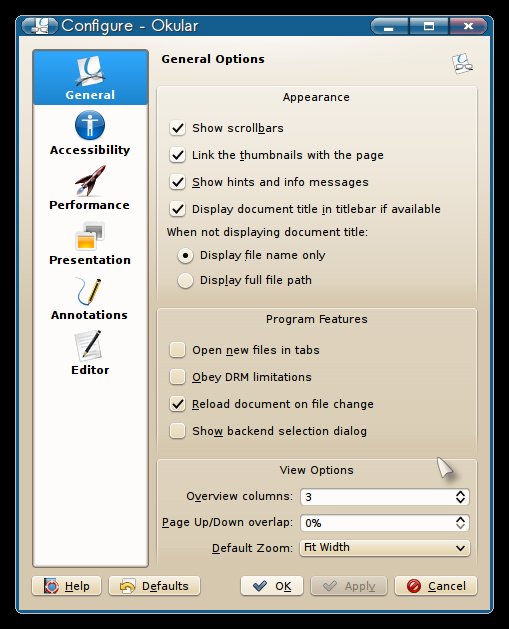This screenshot has height=629, width=509.
Task: Click the Okular window menu icon in titlebar
Action: (x=40, y=26)
